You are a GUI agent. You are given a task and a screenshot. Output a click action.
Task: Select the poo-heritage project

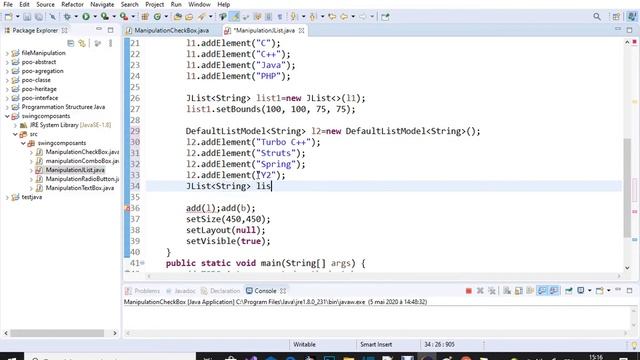click(39, 89)
